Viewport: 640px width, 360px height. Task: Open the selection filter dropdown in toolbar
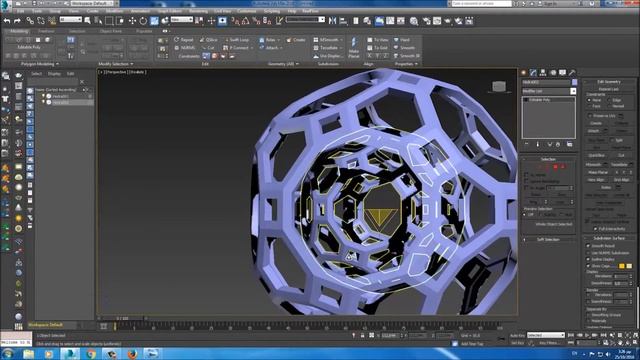[71, 20]
